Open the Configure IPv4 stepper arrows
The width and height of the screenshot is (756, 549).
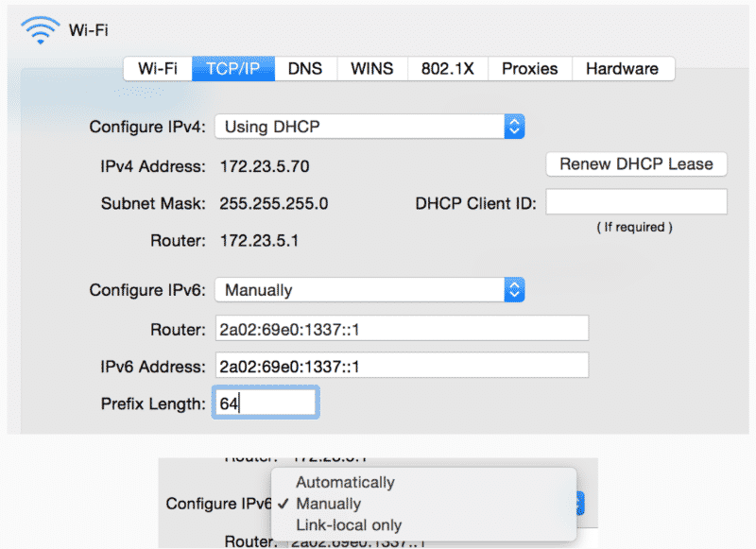514,126
